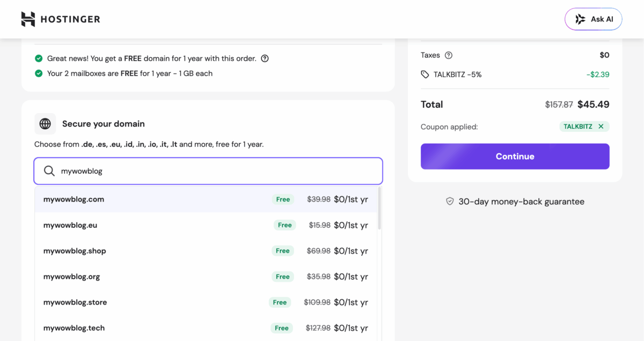Screen dimensions: 644x341
Task: Click green checkmark beside mailboxes notice
Action: [x=39, y=73]
